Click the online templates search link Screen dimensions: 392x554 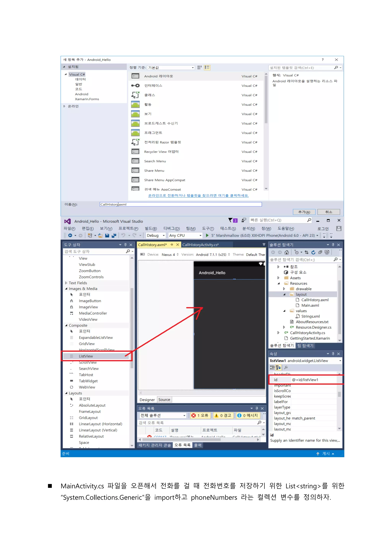tap(198, 196)
